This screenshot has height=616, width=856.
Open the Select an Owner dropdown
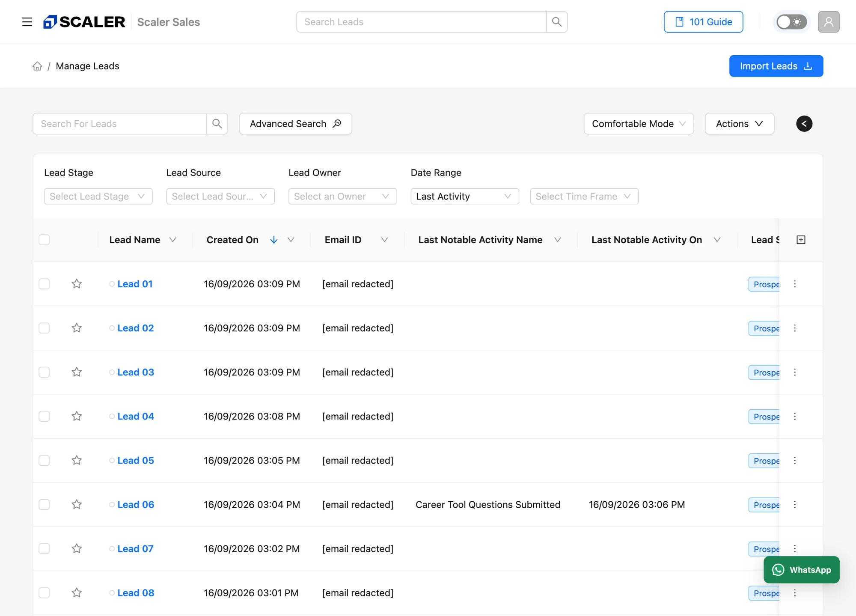click(x=342, y=196)
